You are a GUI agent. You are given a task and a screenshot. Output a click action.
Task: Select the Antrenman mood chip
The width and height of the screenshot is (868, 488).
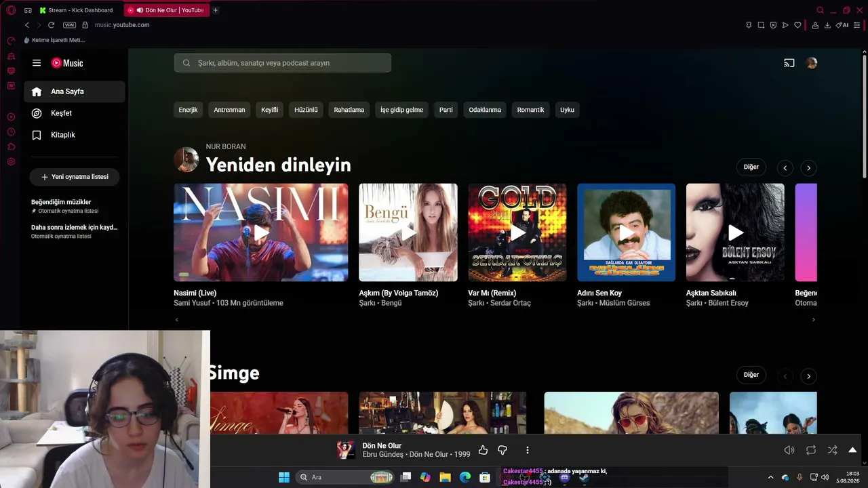pyautogui.click(x=229, y=110)
